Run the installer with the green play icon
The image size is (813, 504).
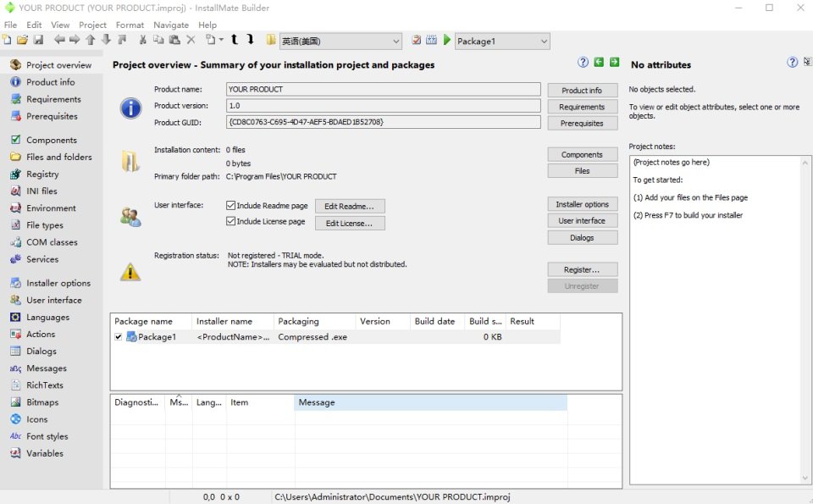(447, 40)
